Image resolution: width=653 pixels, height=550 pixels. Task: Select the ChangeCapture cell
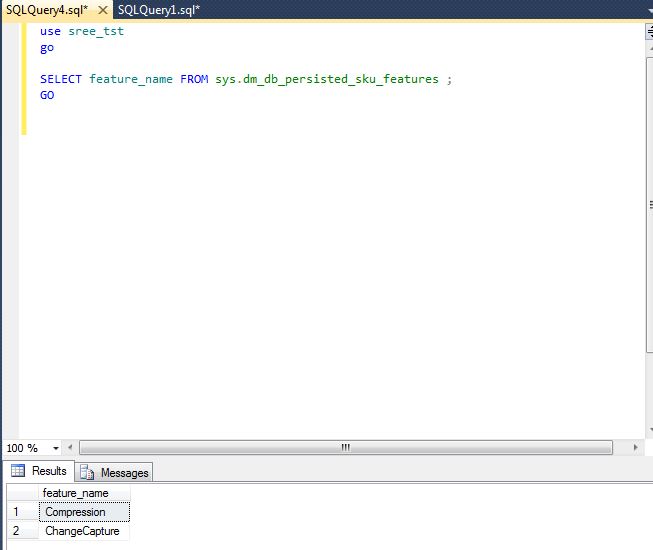click(x=84, y=531)
